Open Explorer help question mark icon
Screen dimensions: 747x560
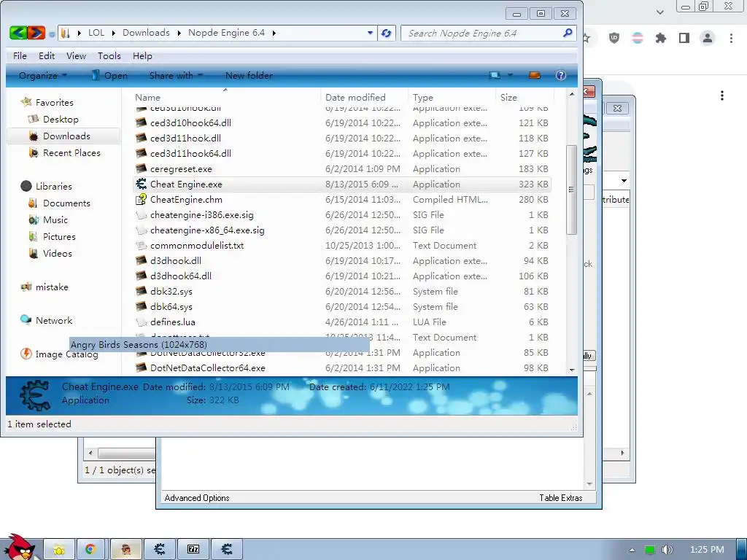tap(561, 75)
